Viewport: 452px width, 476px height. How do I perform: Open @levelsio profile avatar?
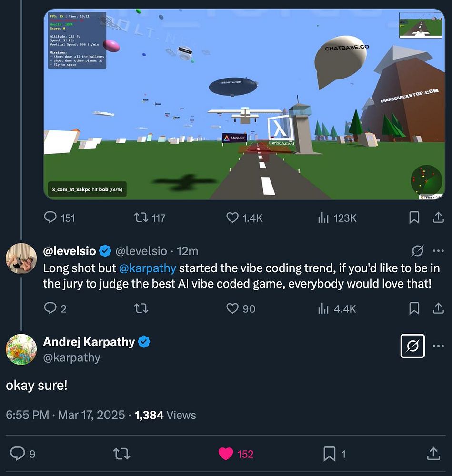pyautogui.click(x=21, y=258)
